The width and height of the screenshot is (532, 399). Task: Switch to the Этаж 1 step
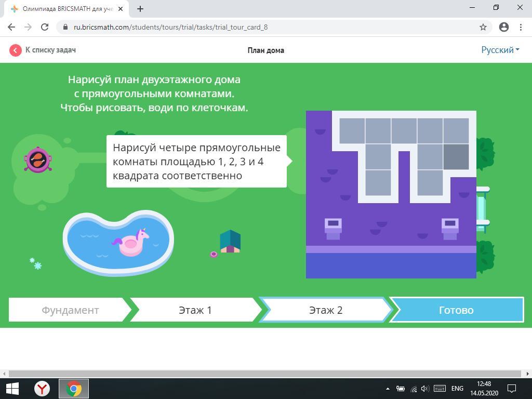tap(195, 310)
